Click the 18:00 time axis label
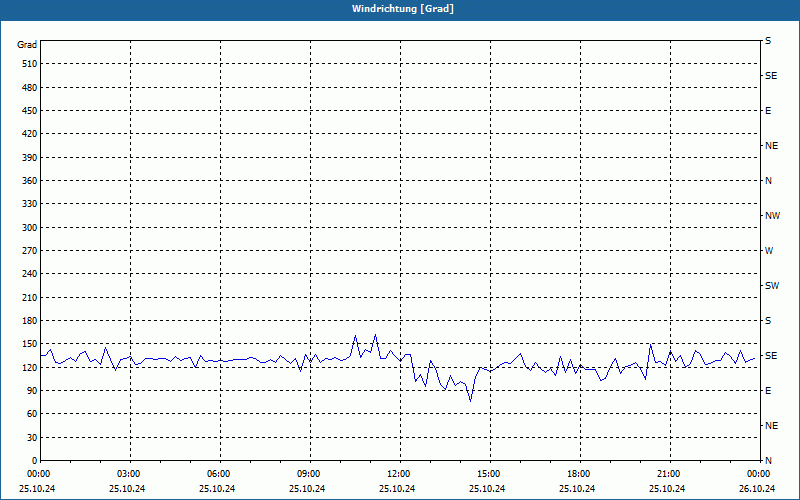Screen dimensions: 800x500 (x=578, y=474)
